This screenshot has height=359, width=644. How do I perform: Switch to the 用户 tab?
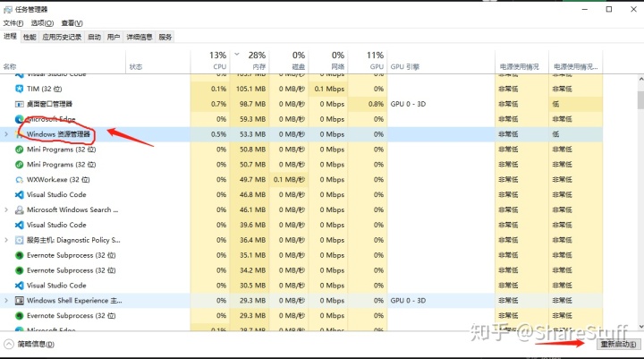tap(114, 37)
